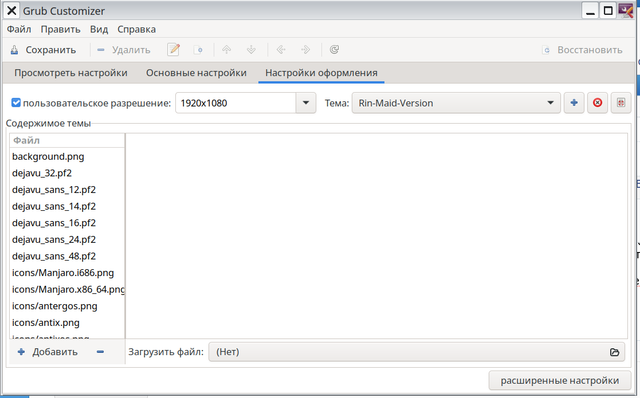
Task: Click the move down arrow icon
Action: 251,50
